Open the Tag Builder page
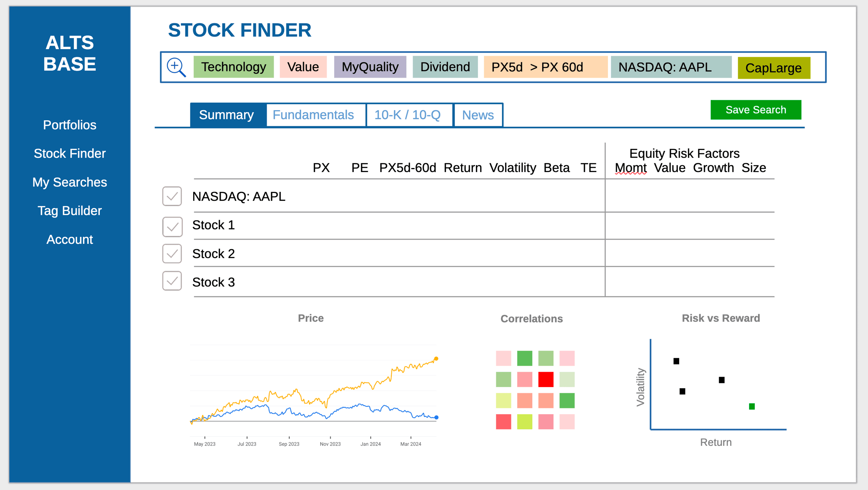This screenshot has height=490, width=868. pyautogui.click(x=69, y=211)
